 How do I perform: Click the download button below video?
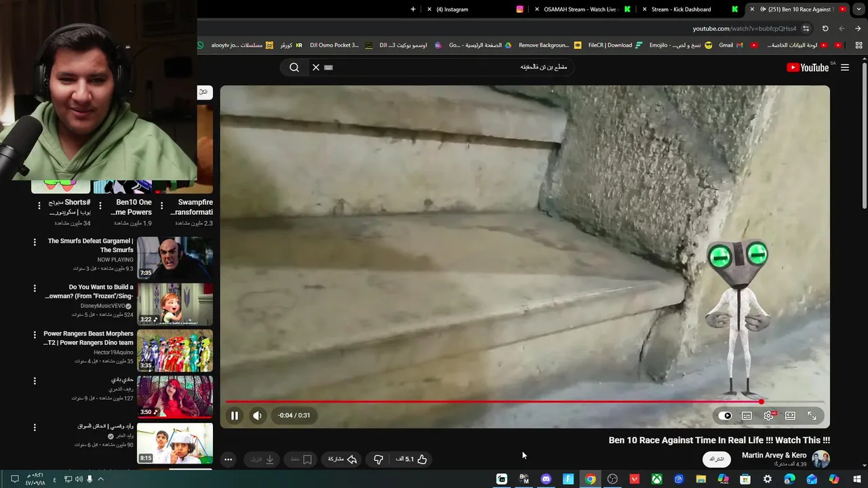[262, 459]
